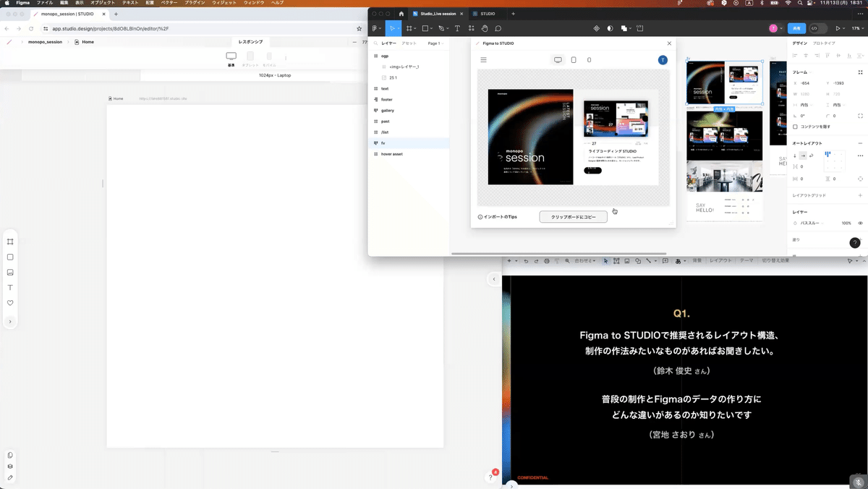
Task: Click the heart icon in STUDIO left sidebar
Action: tap(10, 303)
